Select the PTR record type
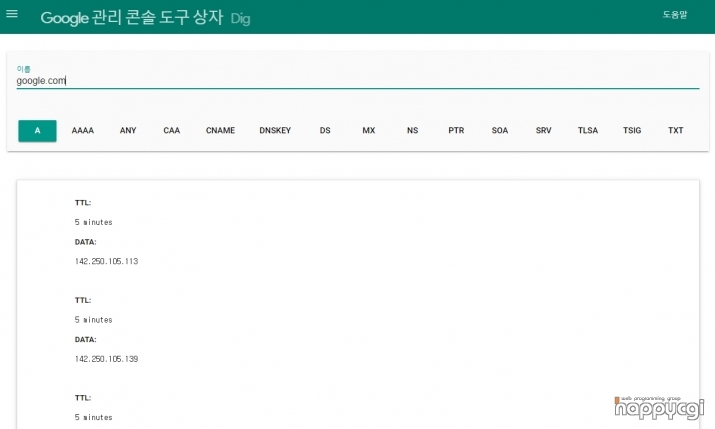Screen dimensions: 715x429 [x=456, y=131]
